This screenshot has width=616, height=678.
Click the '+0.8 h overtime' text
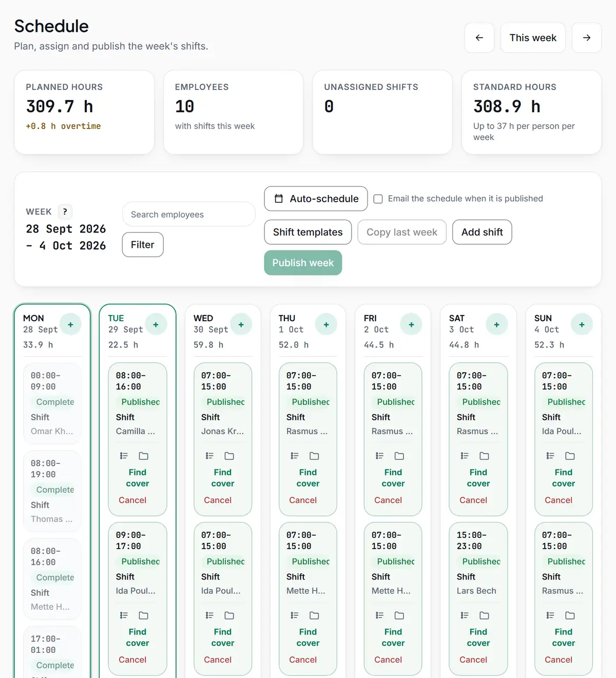[x=63, y=126]
